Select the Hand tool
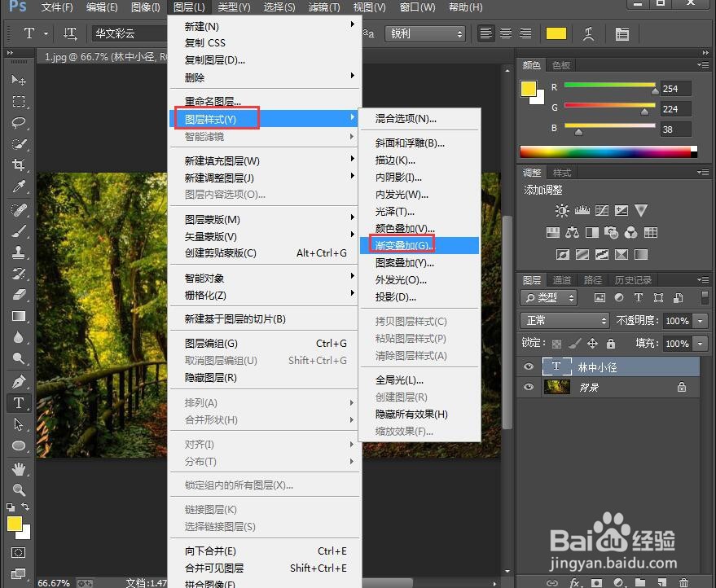 18,469
